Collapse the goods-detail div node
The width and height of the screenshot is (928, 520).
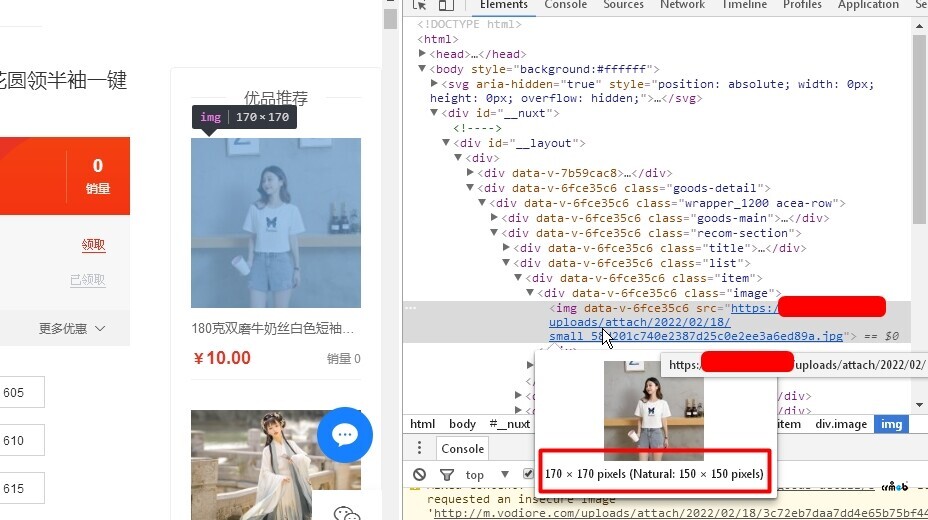470,188
